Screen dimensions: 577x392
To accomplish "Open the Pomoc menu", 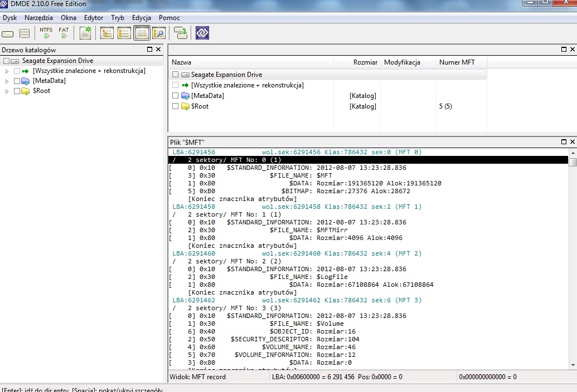I will tap(169, 18).
